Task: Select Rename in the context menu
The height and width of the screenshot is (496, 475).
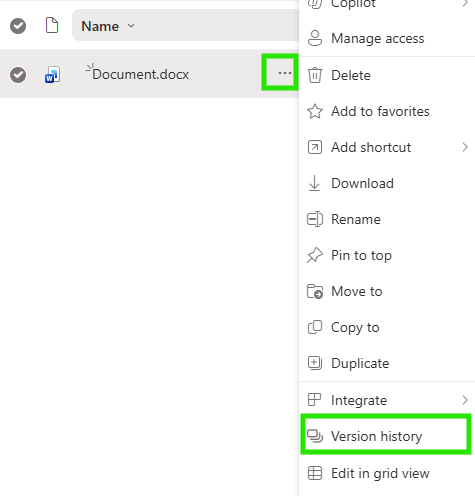Action: [x=387, y=219]
